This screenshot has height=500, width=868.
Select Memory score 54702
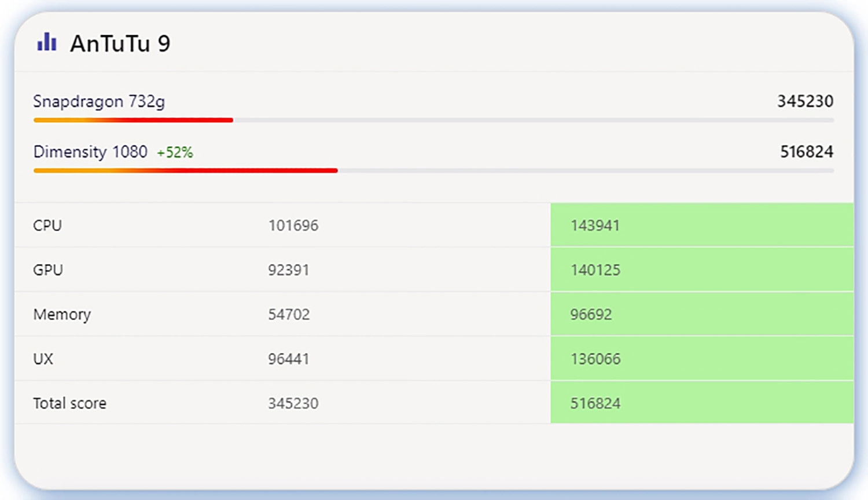tap(289, 314)
